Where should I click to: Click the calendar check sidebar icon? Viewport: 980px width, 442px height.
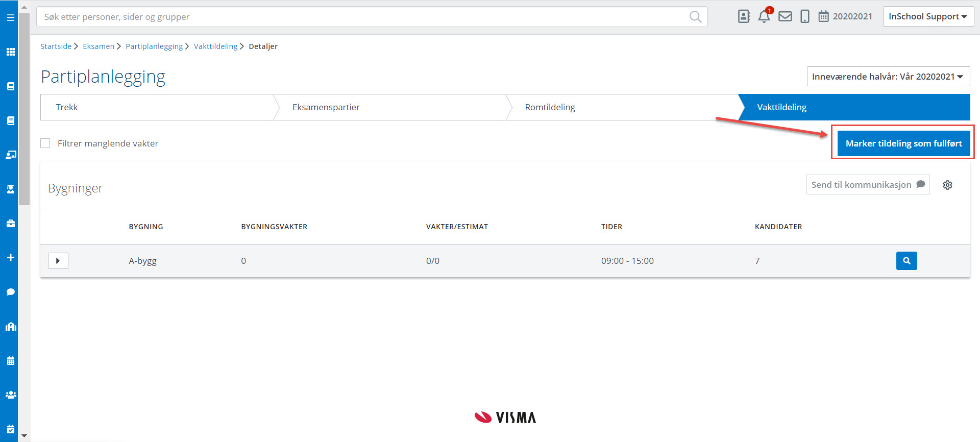point(10,429)
